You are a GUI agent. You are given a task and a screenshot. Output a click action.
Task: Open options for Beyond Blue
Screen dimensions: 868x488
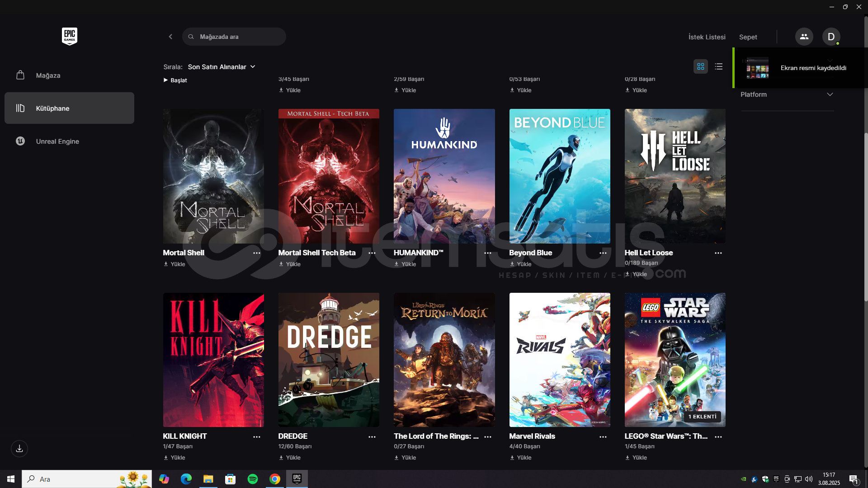pos(603,253)
